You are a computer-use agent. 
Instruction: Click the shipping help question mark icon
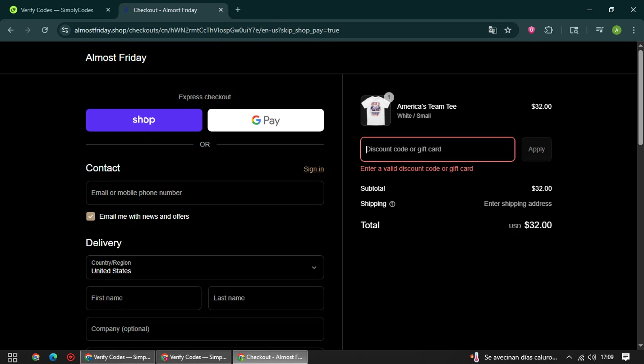click(x=392, y=204)
